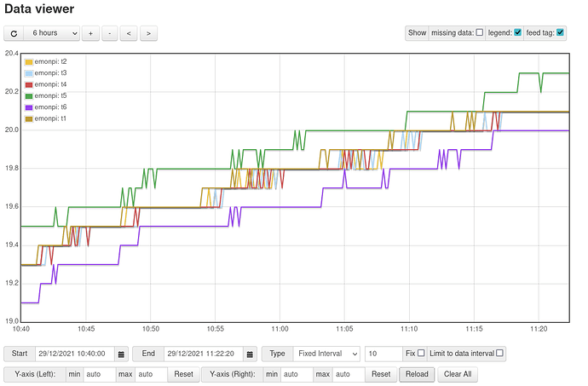Click the Start date input field

click(x=75, y=354)
